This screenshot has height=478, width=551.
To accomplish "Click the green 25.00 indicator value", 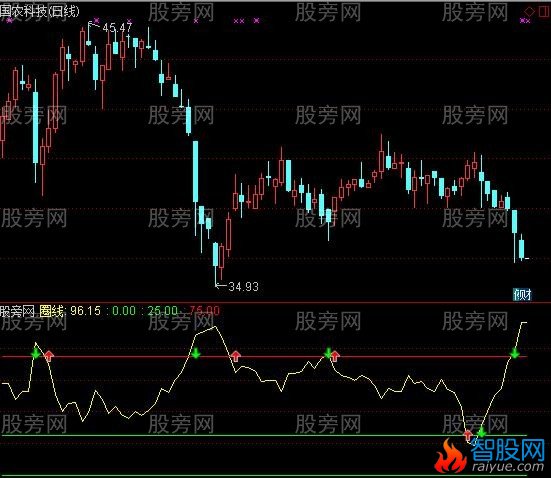I will click(163, 311).
